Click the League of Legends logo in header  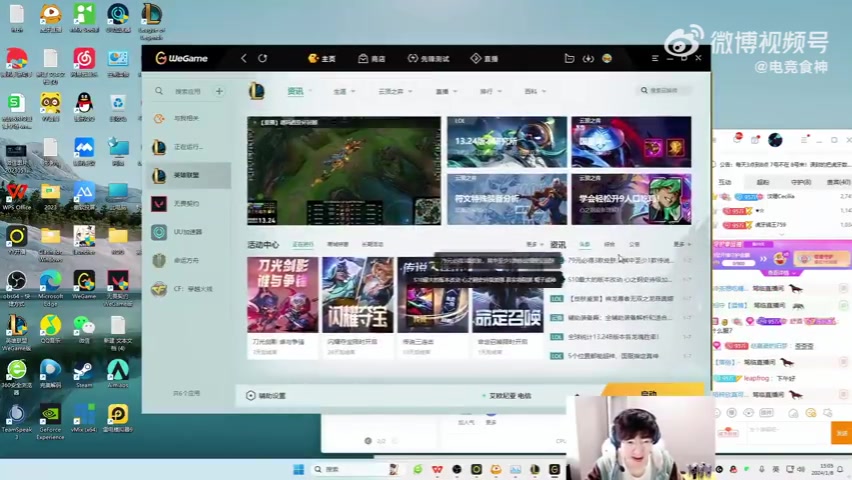point(256,91)
